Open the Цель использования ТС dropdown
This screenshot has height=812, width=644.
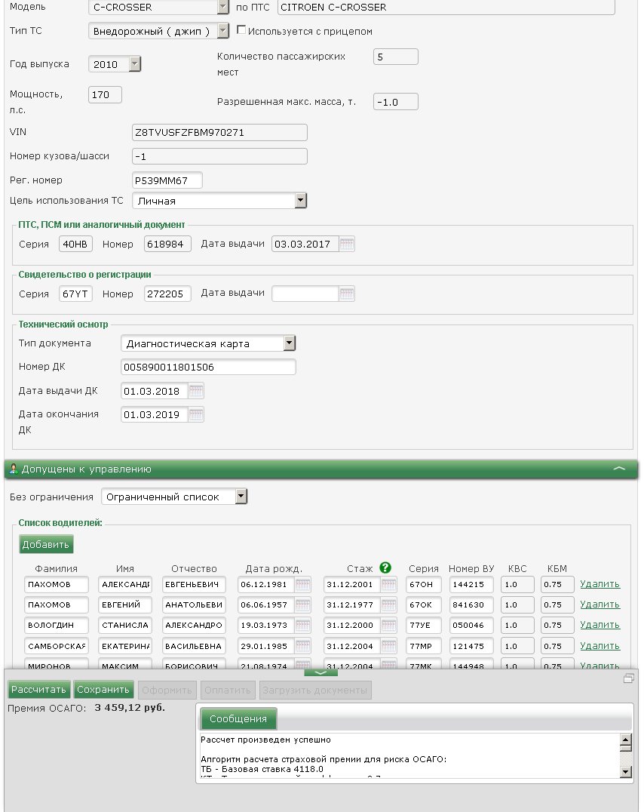click(301, 201)
